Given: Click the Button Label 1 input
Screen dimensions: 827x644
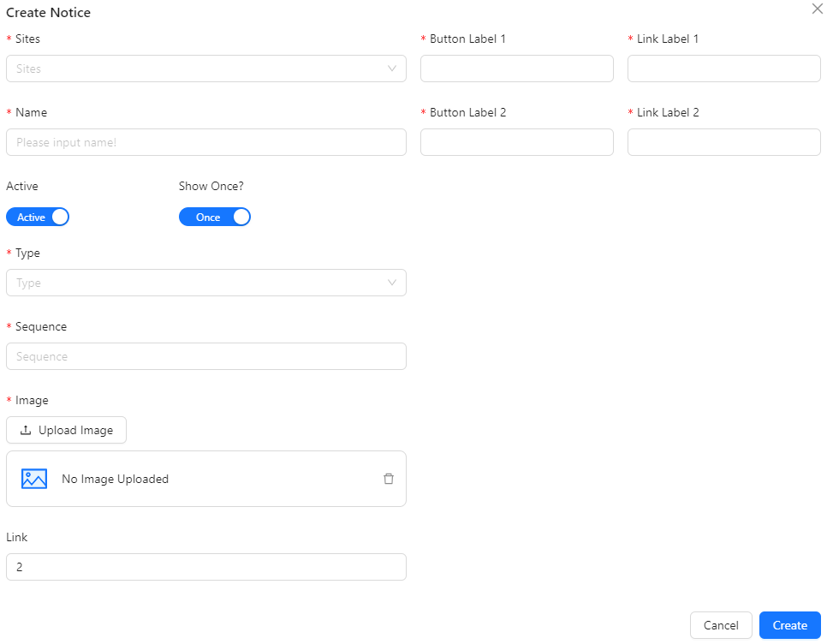Looking at the screenshot, I should (x=516, y=69).
